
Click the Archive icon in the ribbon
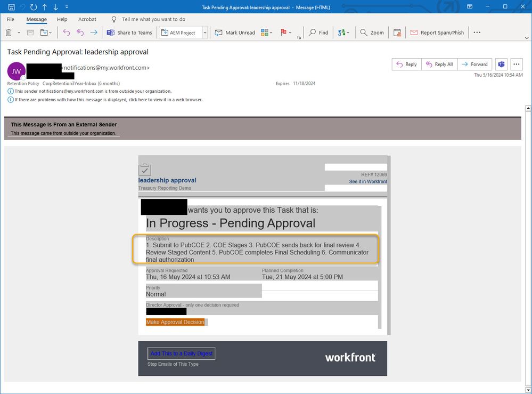[x=30, y=33]
